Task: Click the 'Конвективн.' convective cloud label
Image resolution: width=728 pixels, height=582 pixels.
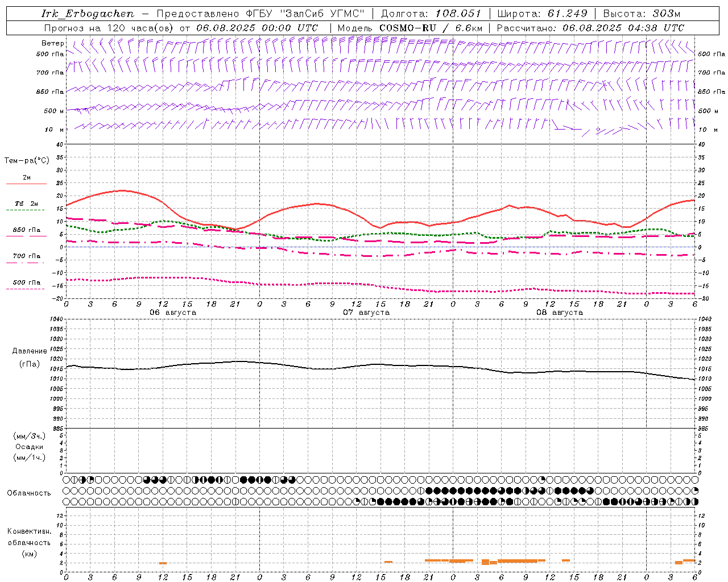Action: click(29, 531)
